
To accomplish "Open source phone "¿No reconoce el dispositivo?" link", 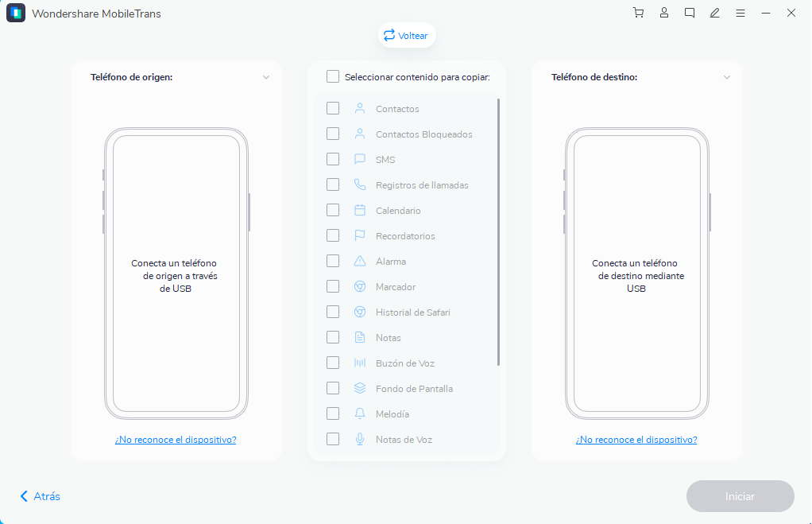I will pos(176,440).
